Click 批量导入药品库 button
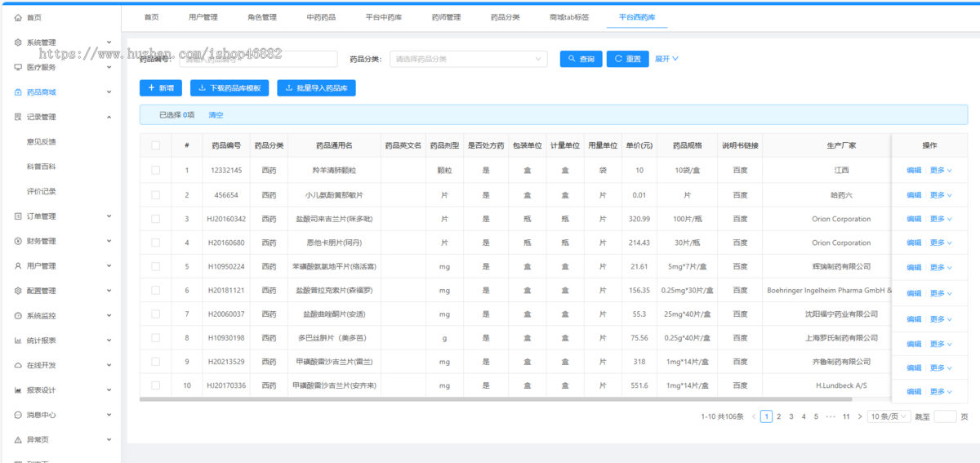This screenshot has width=980, height=463. (x=316, y=87)
